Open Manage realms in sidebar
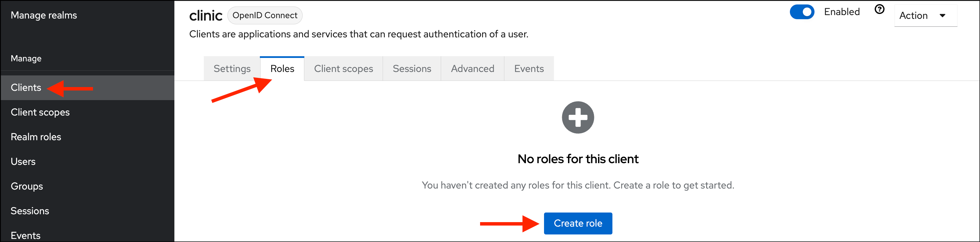Screen dimensions: 980x242 point(44,15)
